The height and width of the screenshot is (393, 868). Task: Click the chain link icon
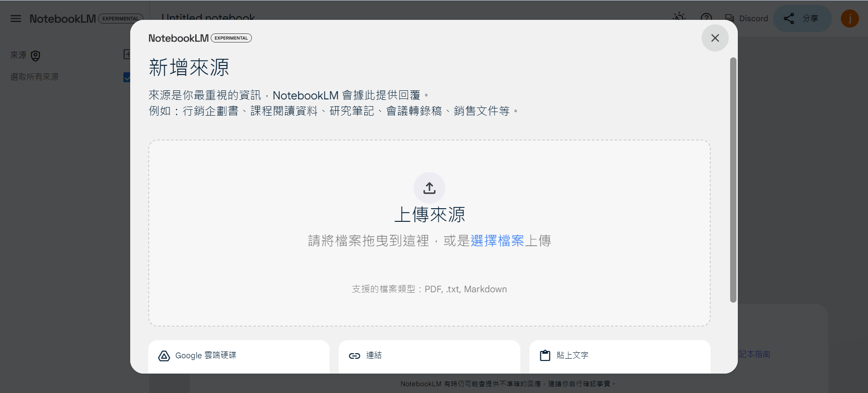pos(354,356)
